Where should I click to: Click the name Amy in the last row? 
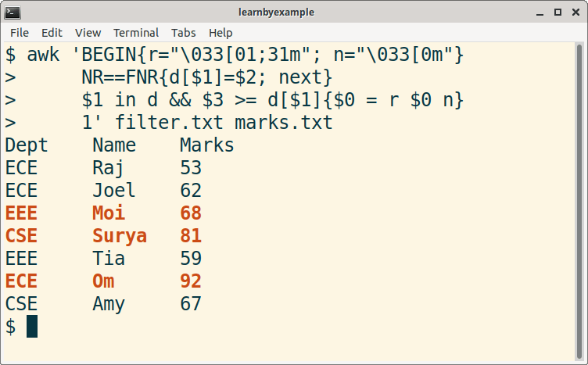tap(109, 304)
